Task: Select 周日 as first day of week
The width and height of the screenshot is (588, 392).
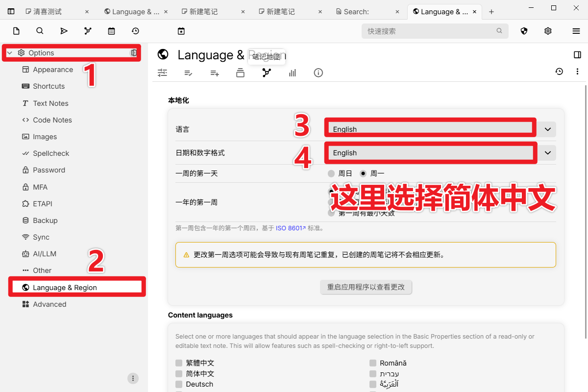Action: (x=331, y=173)
